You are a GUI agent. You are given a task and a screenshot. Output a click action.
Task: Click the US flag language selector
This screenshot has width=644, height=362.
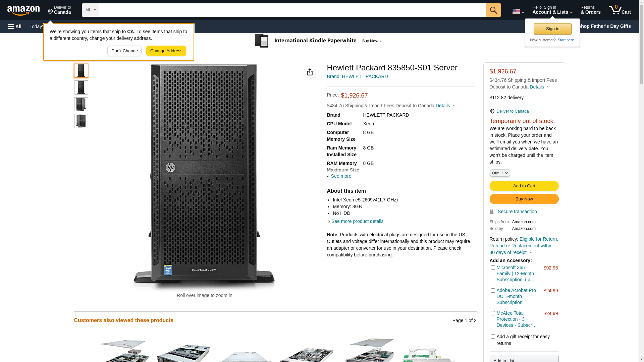point(518,11)
